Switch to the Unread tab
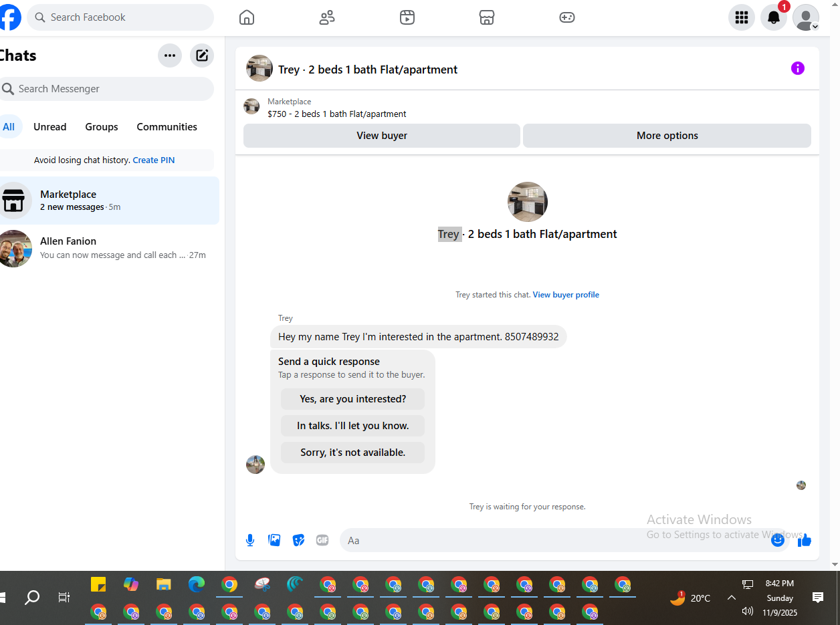The width and height of the screenshot is (840, 625). (50, 127)
